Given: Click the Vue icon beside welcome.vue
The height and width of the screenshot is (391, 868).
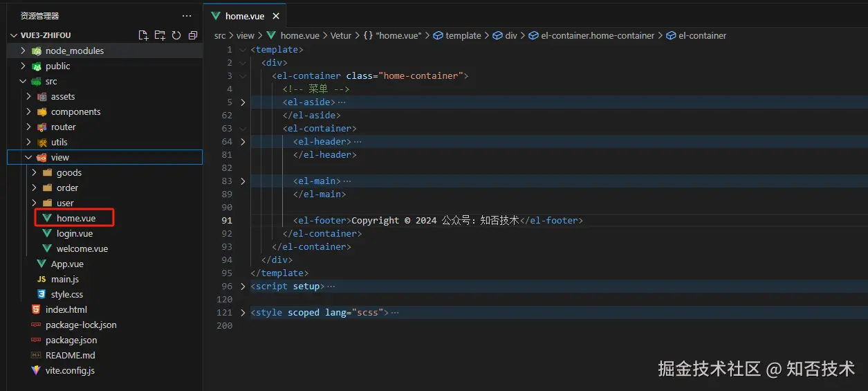Looking at the screenshot, I should (47, 248).
